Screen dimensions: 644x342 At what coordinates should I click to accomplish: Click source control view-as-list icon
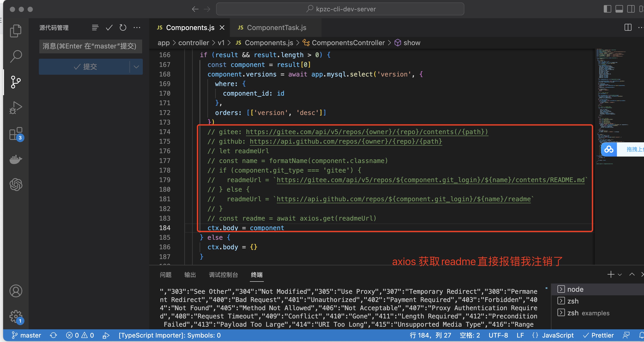coord(95,28)
